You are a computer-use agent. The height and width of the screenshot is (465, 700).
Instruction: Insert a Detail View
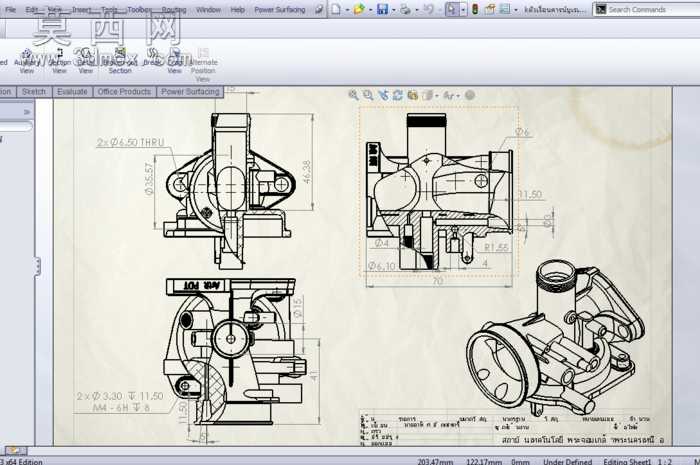click(85, 62)
